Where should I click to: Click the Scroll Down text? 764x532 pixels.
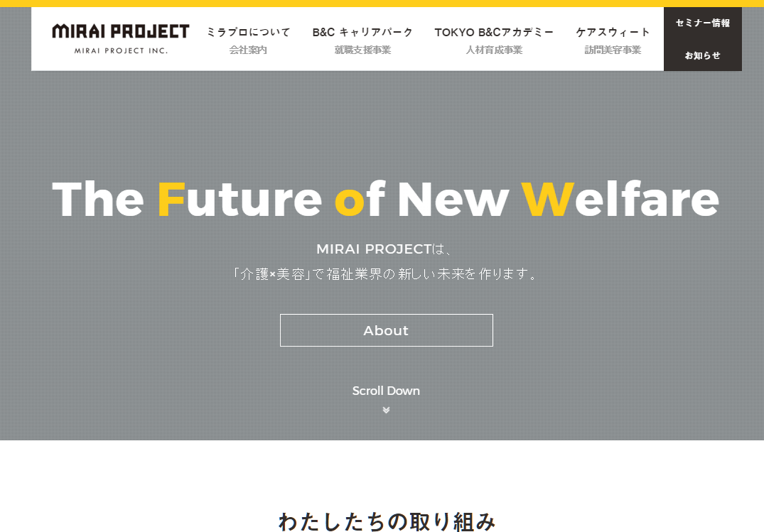point(386,391)
